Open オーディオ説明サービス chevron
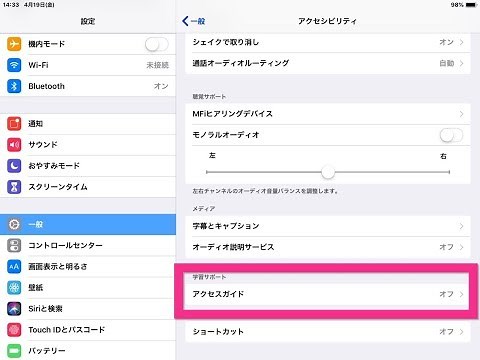This screenshot has height=360, width=480. [462, 247]
